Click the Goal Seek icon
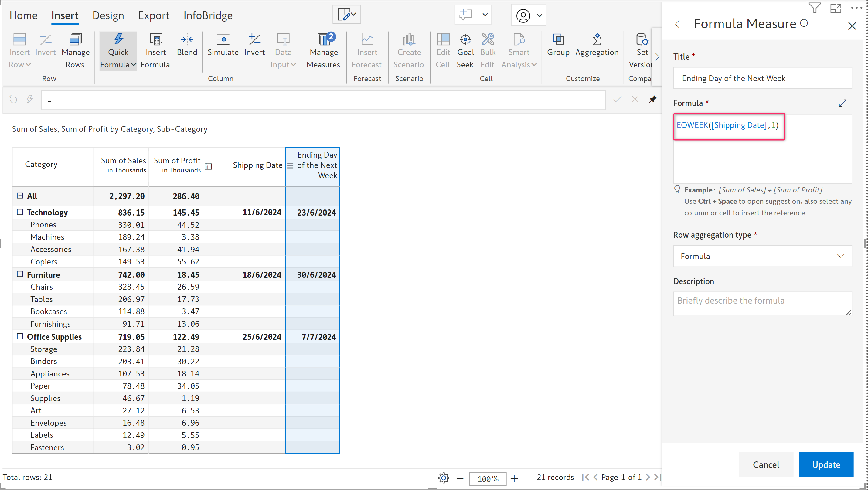The image size is (868, 490). click(465, 40)
